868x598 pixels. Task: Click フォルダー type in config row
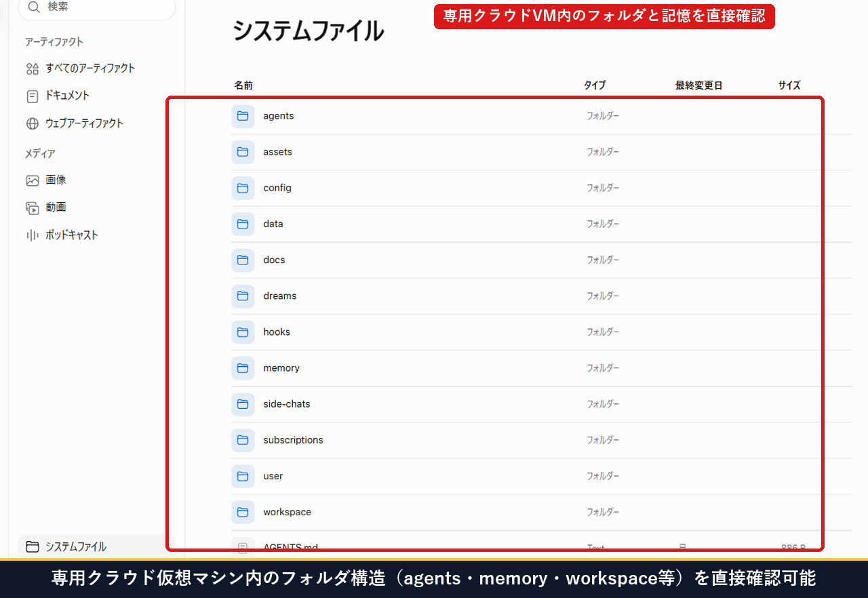tap(603, 188)
